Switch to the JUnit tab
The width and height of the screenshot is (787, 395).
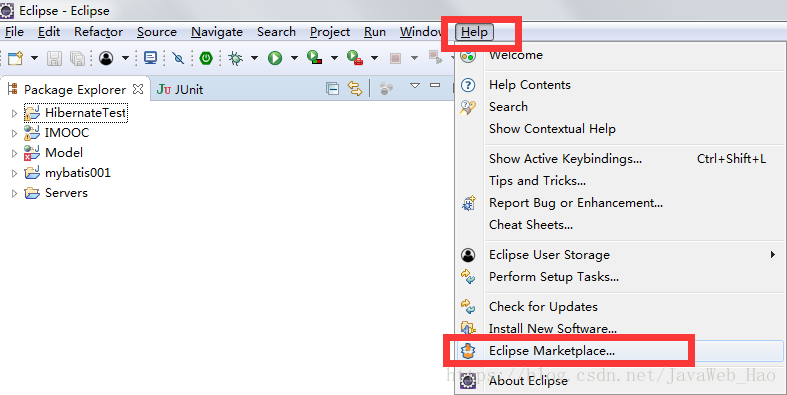180,89
